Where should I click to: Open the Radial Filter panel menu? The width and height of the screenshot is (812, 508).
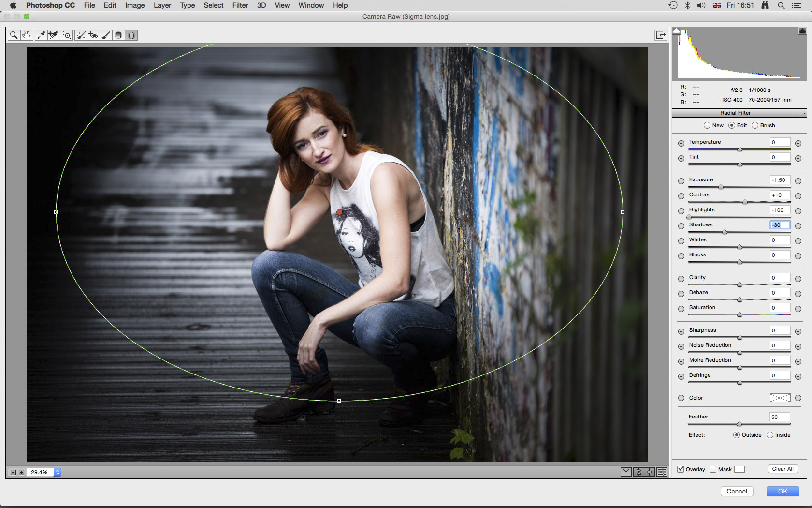click(802, 113)
